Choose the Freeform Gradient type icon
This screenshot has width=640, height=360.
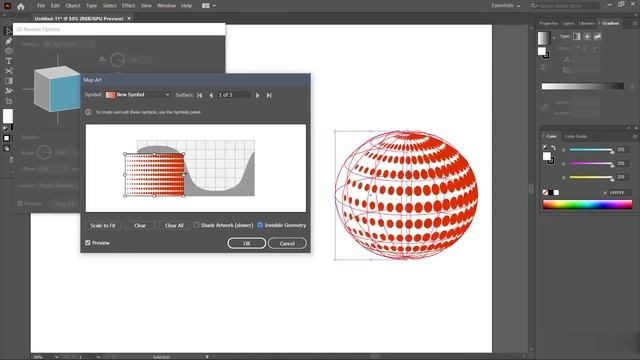coord(597,36)
